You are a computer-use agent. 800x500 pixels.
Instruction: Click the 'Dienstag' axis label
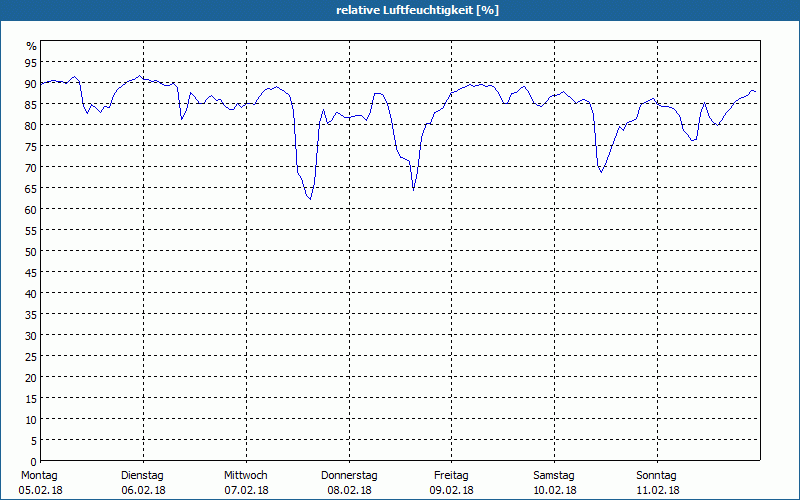tap(142, 475)
